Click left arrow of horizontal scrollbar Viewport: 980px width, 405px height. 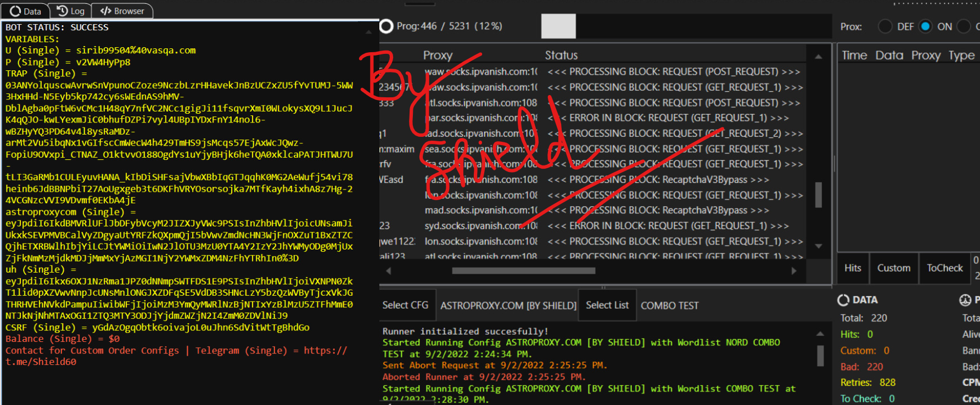[388, 270]
